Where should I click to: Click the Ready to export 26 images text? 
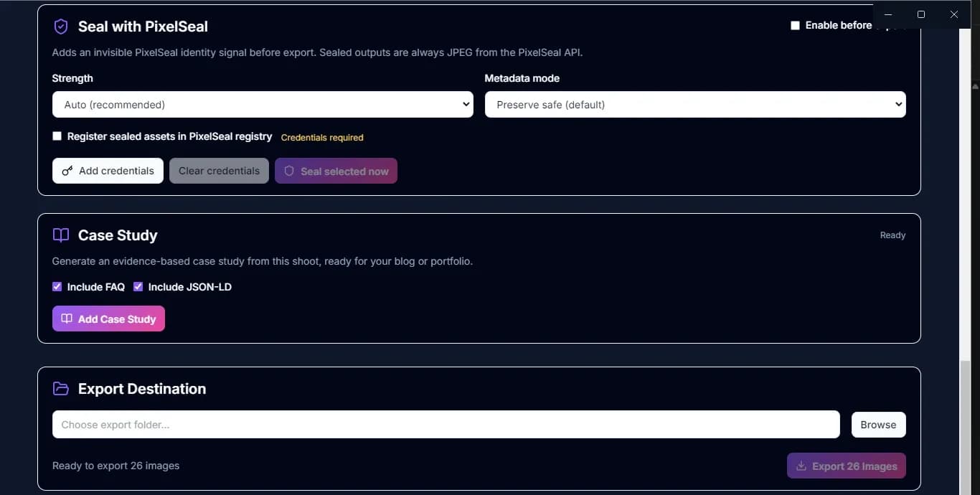pyautogui.click(x=116, y=466)
